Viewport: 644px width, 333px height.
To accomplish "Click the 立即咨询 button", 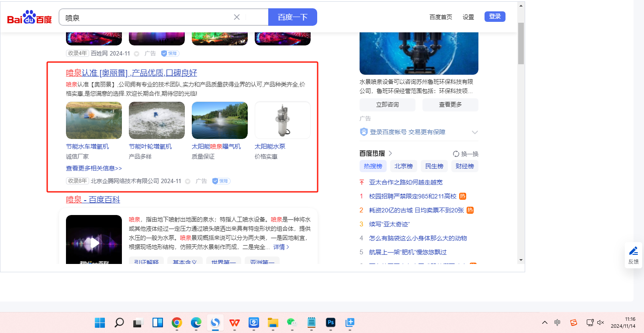I will tap(388, 104).
